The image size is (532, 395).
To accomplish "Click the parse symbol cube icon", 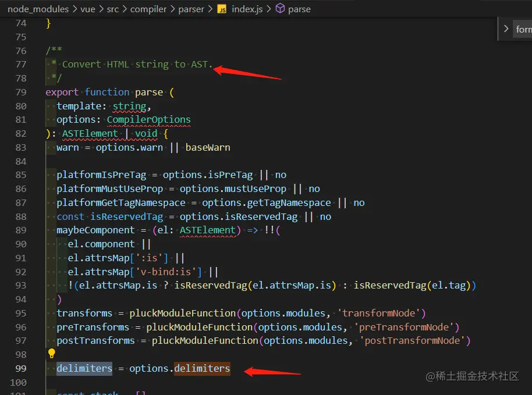I will pos(280,9).
